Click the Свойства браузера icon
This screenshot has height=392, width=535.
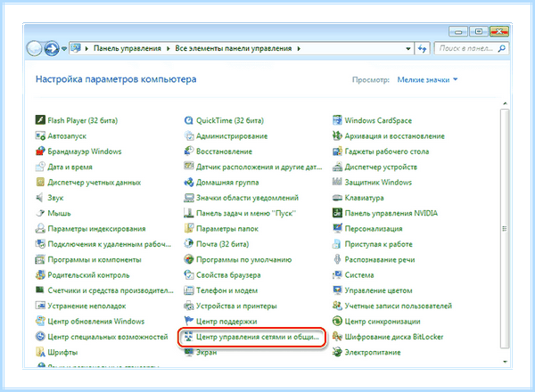click(189, 274)
